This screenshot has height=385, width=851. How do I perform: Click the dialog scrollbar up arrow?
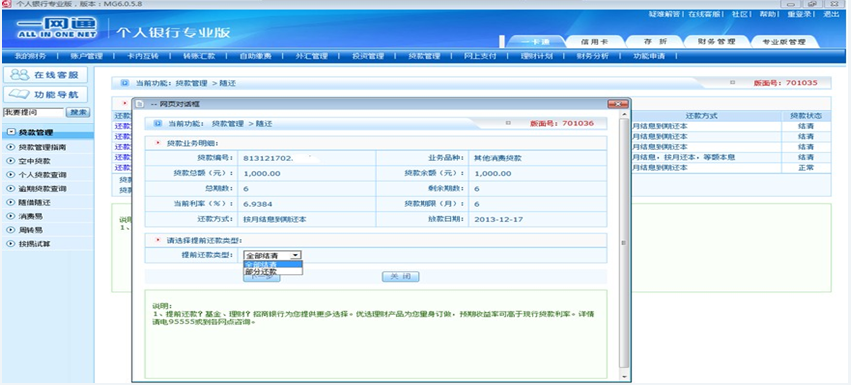[x=624, y=114]
